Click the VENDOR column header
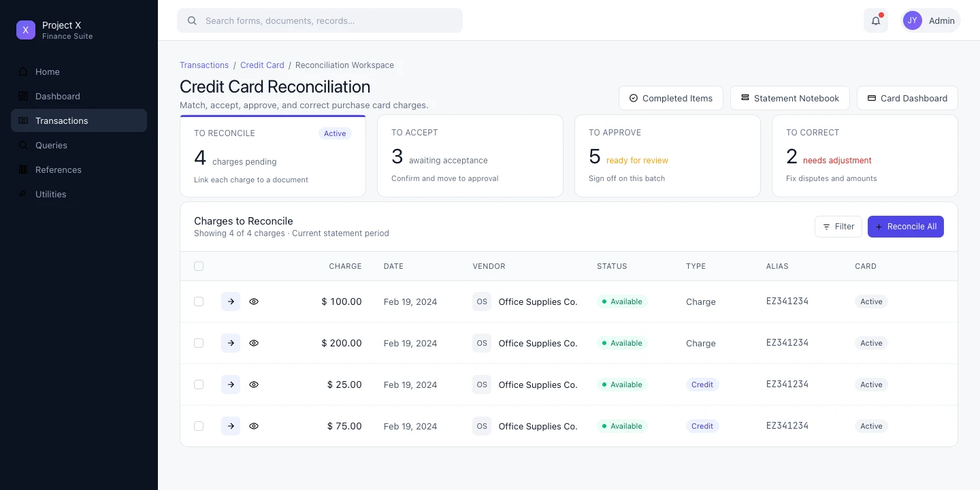Viewport: 980px width, 490px height. [489, 266]
